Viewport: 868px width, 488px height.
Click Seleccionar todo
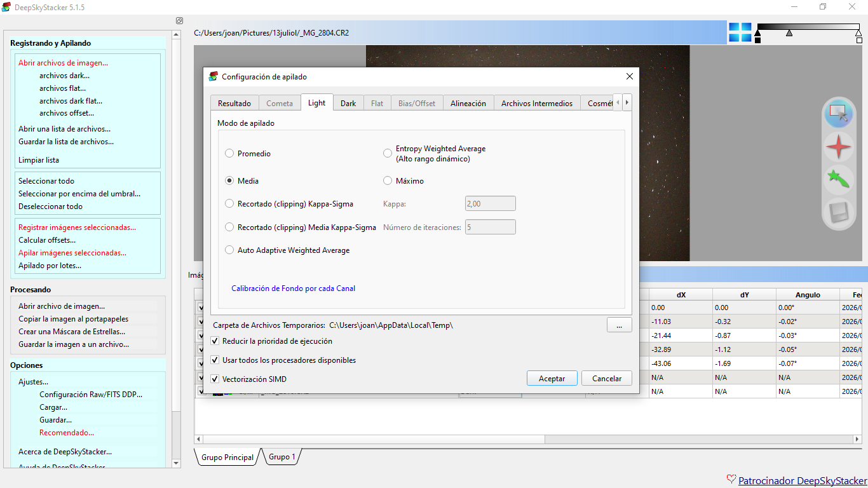pos(46,181)
